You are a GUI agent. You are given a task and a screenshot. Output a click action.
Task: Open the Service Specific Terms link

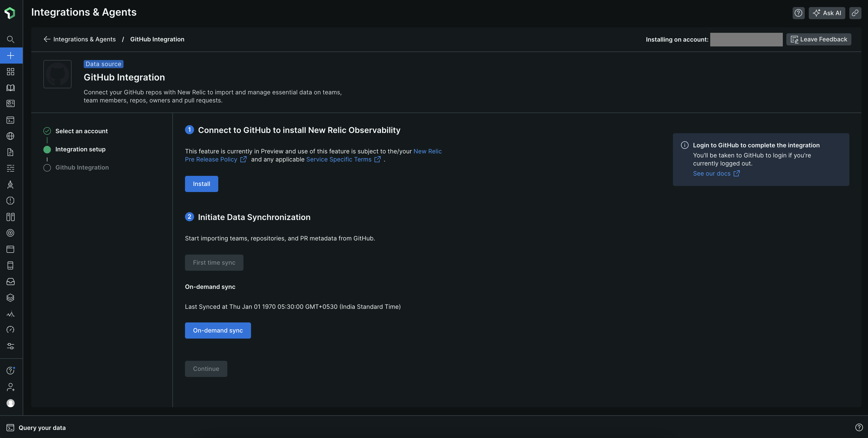[x=343, y=159]
